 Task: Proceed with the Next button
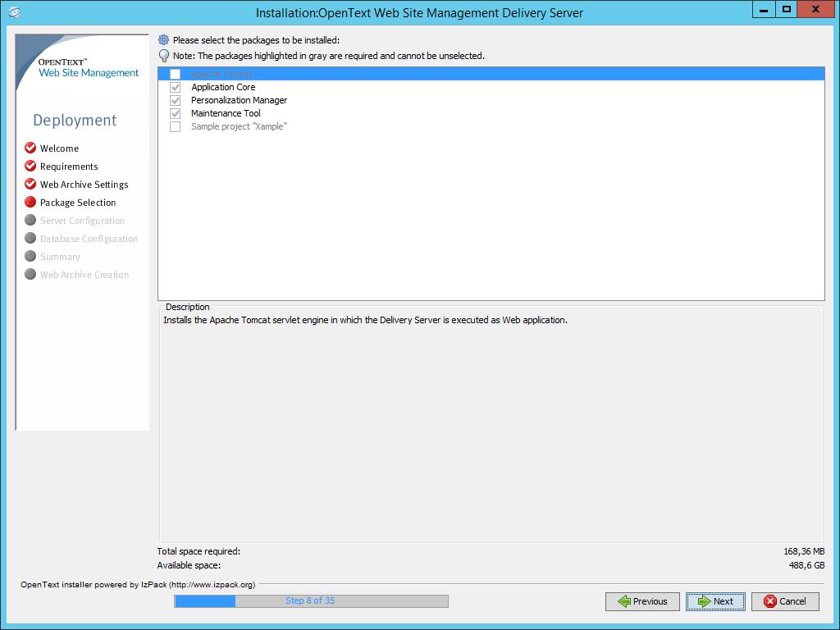[715, 601]
